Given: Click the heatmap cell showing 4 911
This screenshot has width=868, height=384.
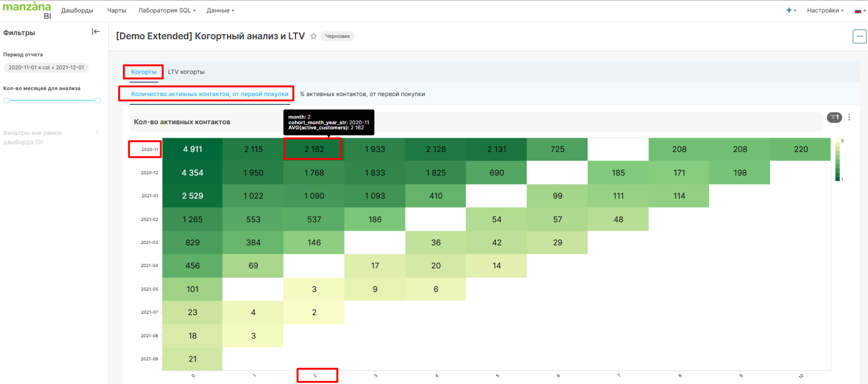Looking at the screenshot, I should (x=192, y=149).
